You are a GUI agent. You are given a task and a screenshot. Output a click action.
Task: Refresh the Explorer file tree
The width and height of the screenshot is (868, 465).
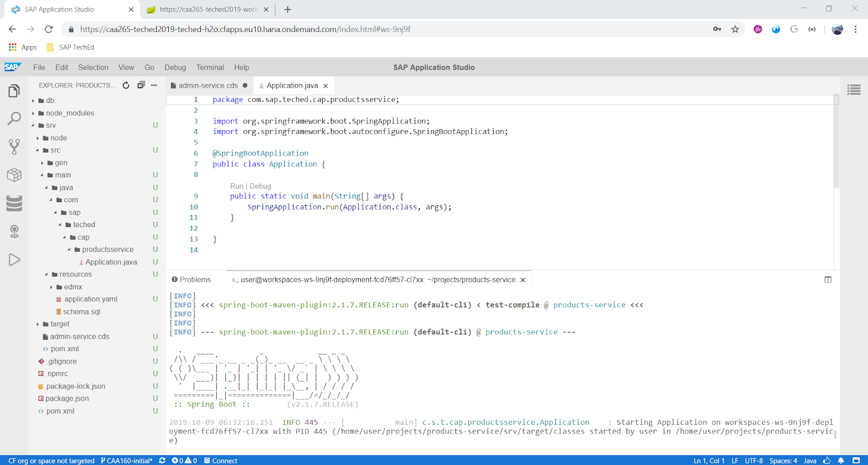(x=126, y=85)
